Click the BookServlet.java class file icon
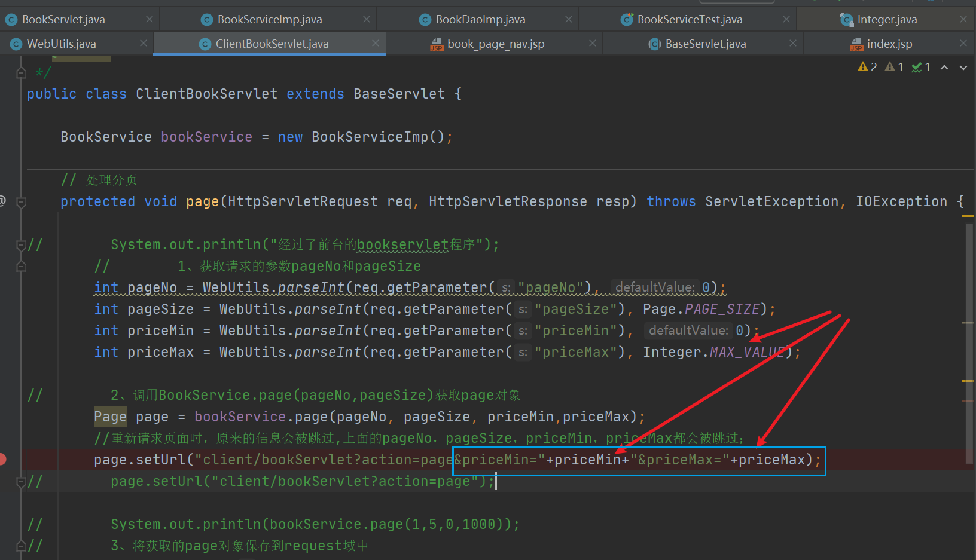The image size is (976, 560). point(11,20)
